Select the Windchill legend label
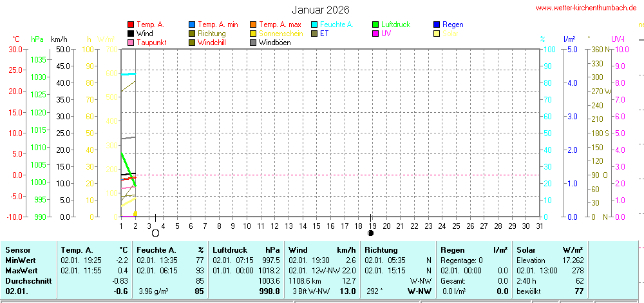This screenshot has width=644, height=303. (x=212, y=43)
